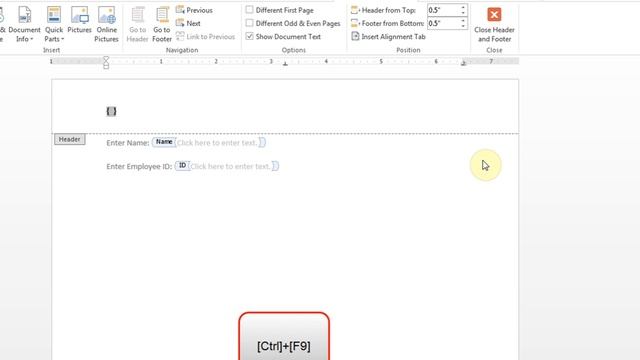Click the Document Info icon
This screenshot has width=640, height=360.
click(24, 15)
